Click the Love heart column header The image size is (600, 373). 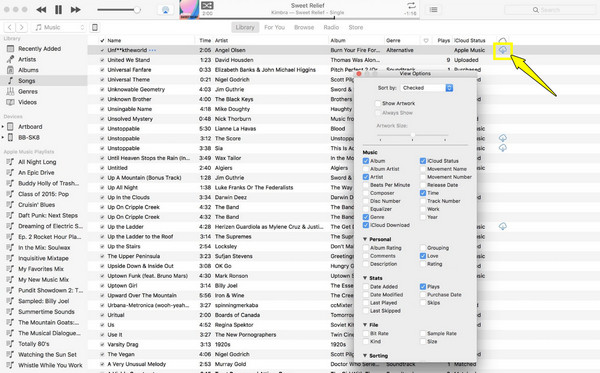(x=426, y=40)
